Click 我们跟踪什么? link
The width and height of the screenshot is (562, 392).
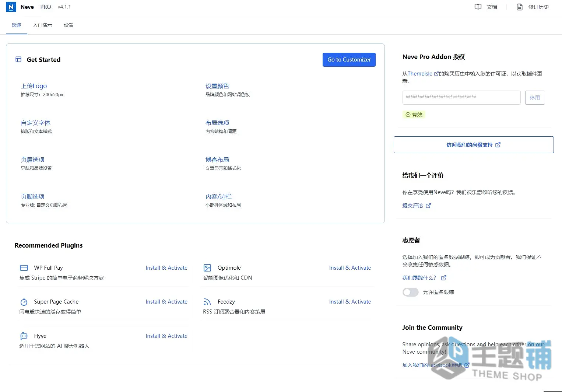(x=419, y=278)
